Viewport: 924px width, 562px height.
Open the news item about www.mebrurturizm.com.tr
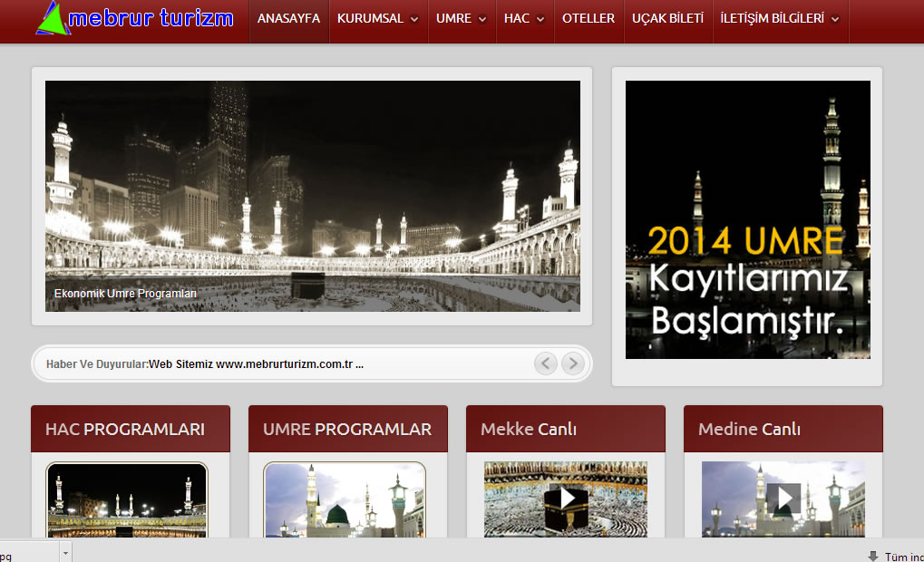(x=256, y=364)
